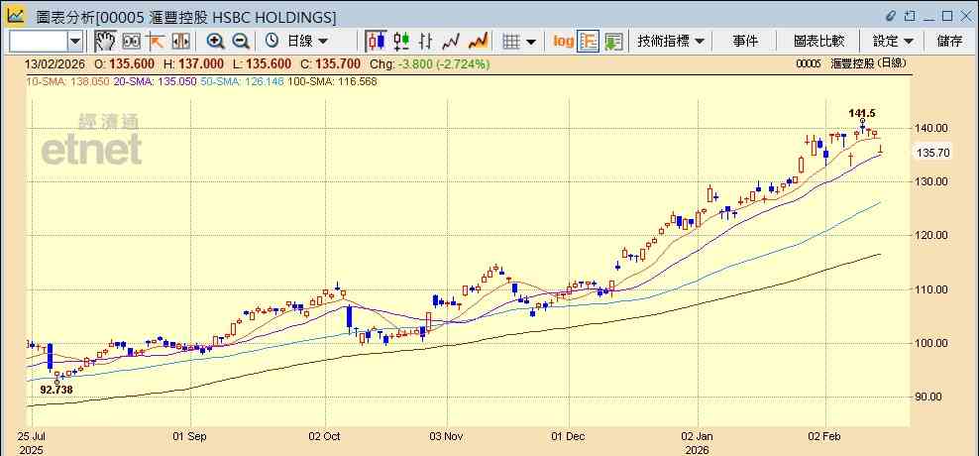Image resolution: width=980 pixels, height=456 pixels.
Task: Select the hand pan tool
Action: [105, 42]
